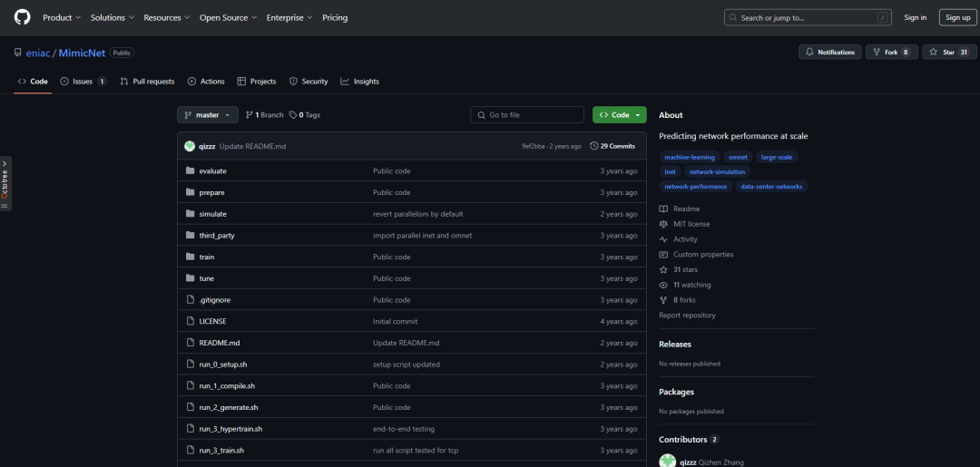Open 'import parallel inet and omnet' commit message
The height and width of the screenshot is (467, 980).
pyautogui.click(x=423, y=236)
